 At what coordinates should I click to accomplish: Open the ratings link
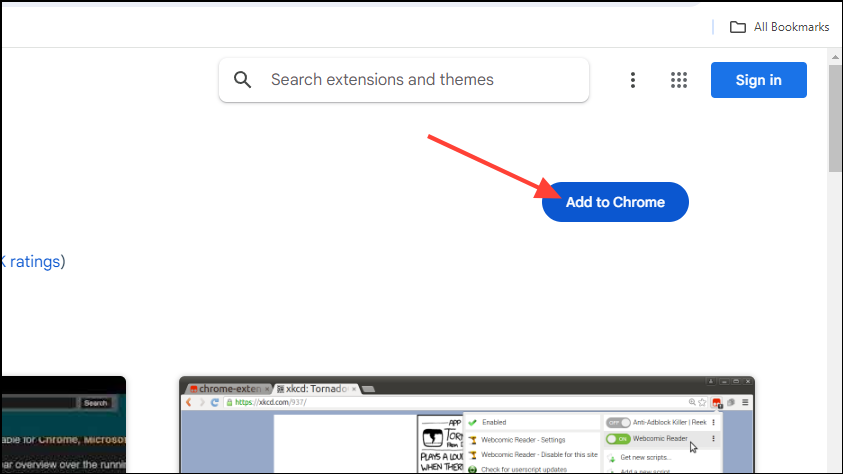tap(32, 262)
